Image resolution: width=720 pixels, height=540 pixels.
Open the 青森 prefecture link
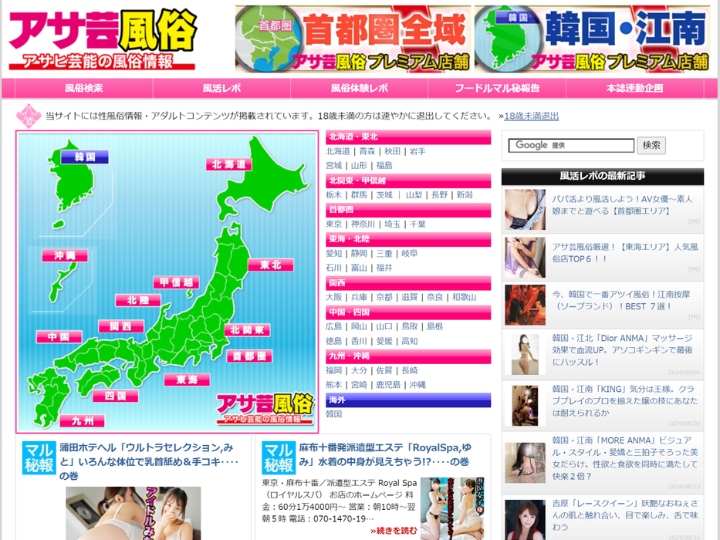pyautogui.click(x=367, y=151)
